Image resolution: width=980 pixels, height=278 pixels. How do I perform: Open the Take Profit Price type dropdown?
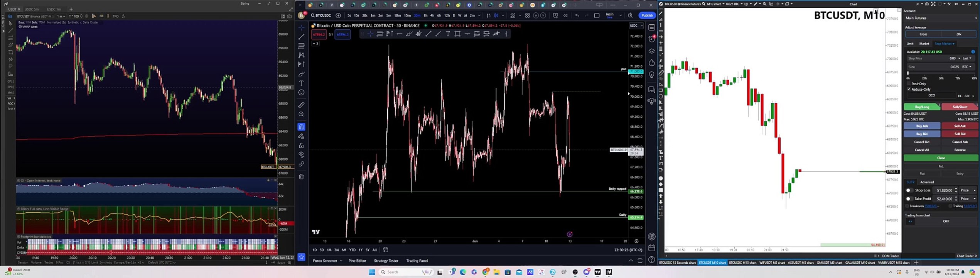tap(967, 199)
